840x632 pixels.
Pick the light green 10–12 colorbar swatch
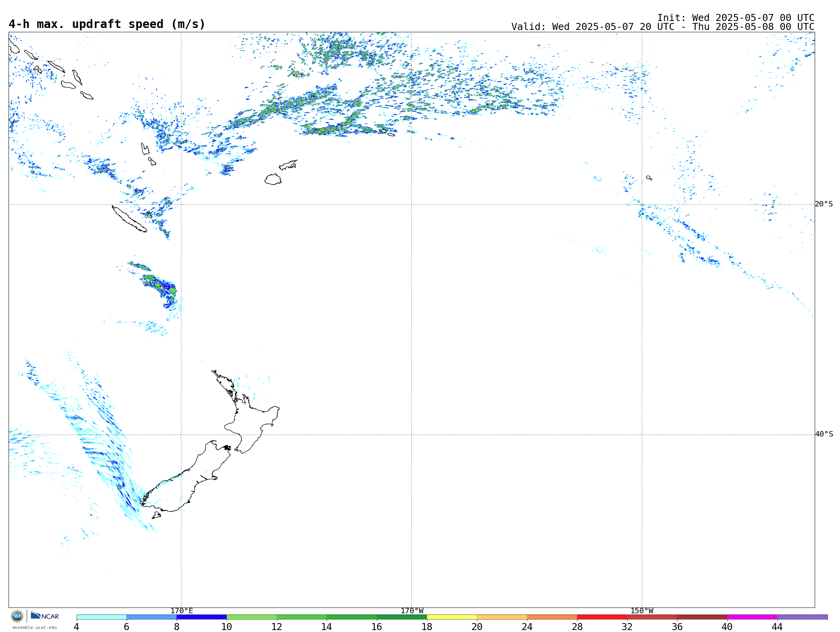point(252,617)
